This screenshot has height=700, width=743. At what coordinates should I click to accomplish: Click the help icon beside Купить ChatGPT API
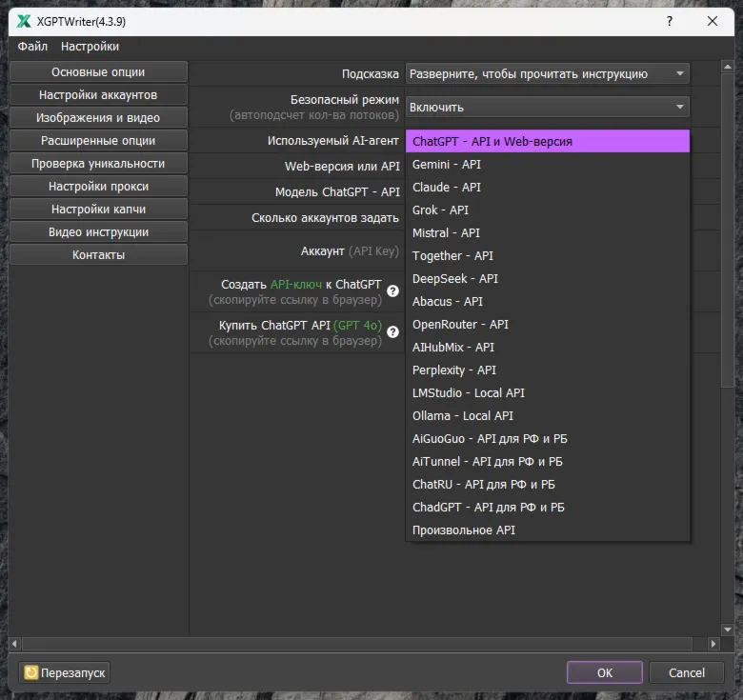[x=392, y=332]
